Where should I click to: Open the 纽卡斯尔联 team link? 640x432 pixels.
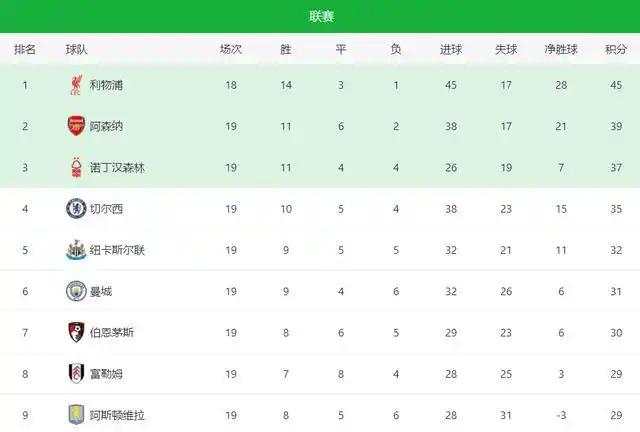(118, 250)
